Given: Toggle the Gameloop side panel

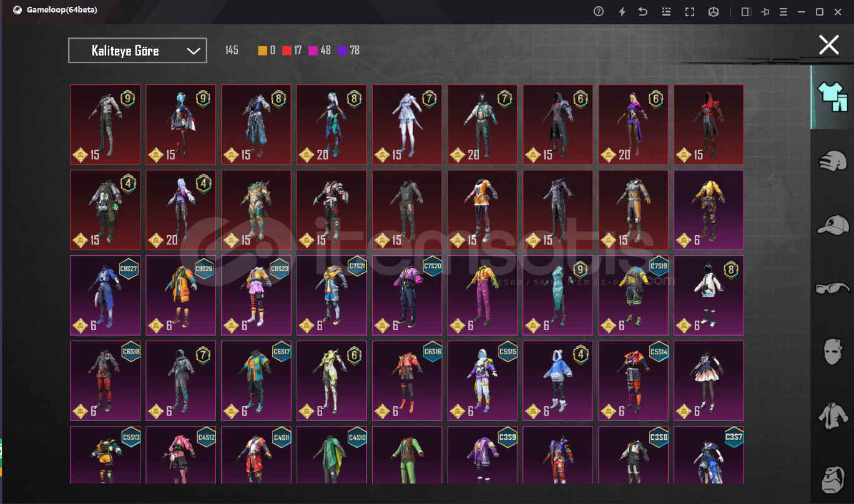Looking at the screenshot, I should (x=745, y=12).
